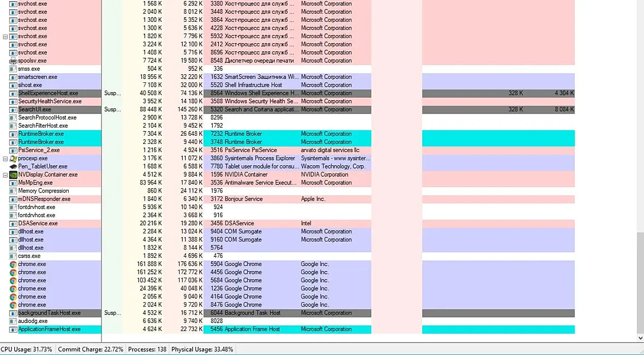Click the SecurityHealthService.exe process icon
The height and width of the screenshot is (355, 644).
click(x=13, y=101)
